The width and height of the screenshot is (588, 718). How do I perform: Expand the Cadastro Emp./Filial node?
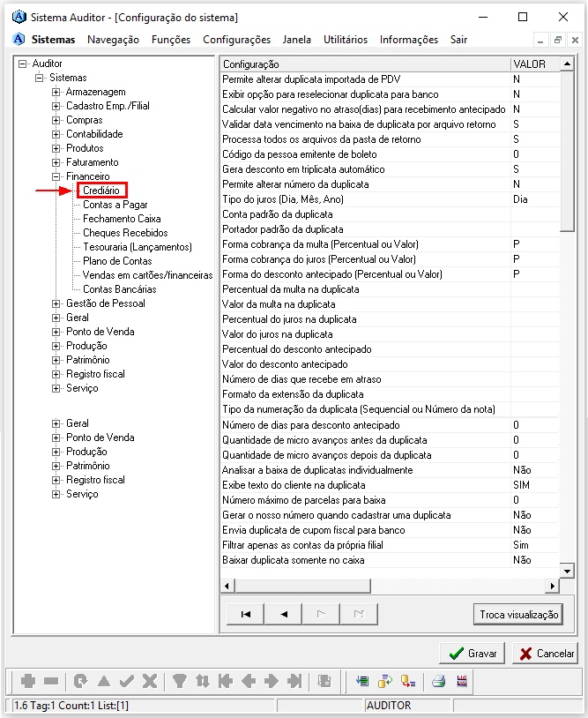56,106
